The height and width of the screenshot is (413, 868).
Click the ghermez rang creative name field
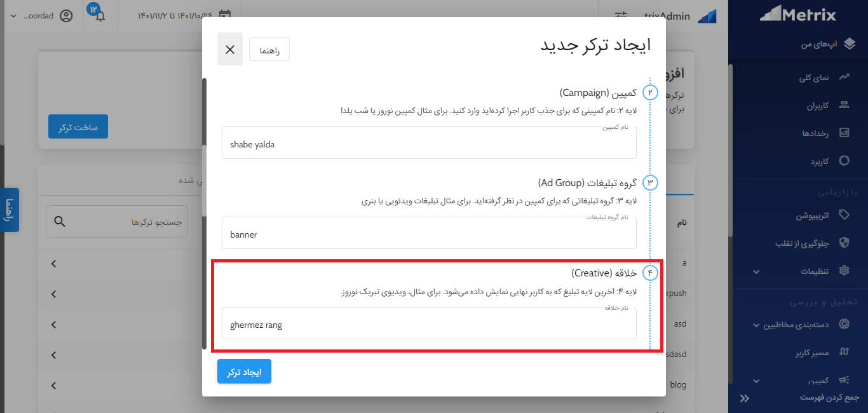(428, 324)
